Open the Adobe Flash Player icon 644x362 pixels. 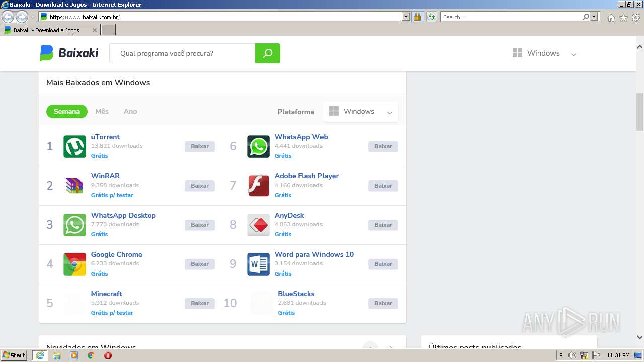(258, 186)
